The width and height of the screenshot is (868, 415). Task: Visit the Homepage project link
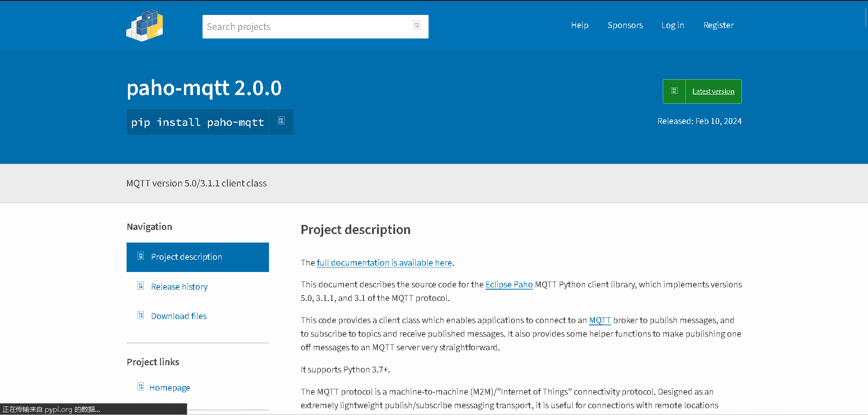170,388
